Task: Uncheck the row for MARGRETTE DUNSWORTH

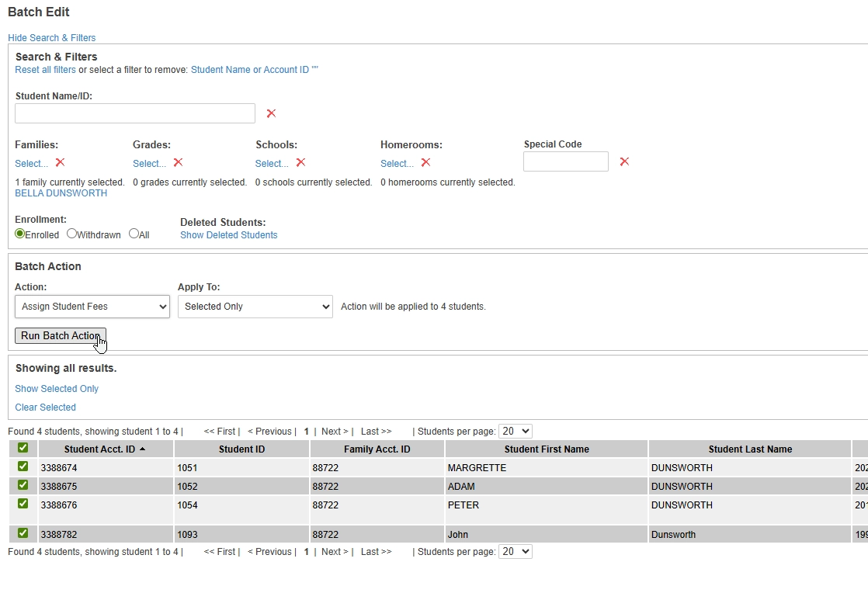Action: click(23, 467)
